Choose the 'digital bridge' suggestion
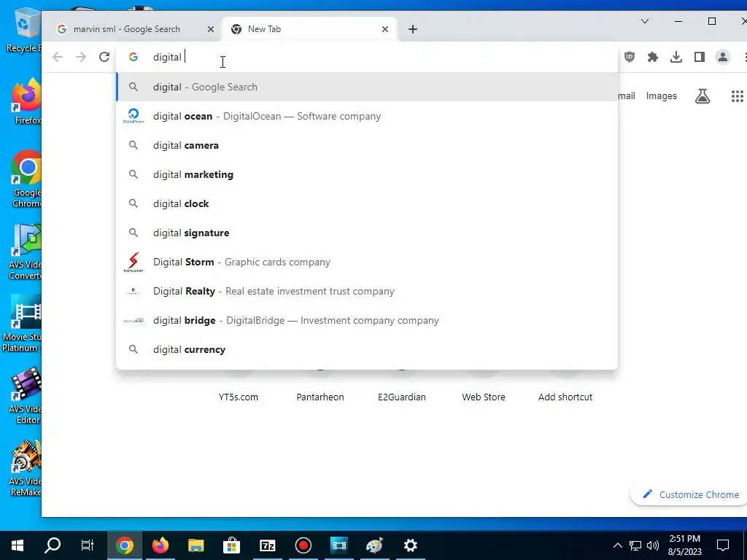Viewport: 747px width, 560px height. [x=367, y=320]
